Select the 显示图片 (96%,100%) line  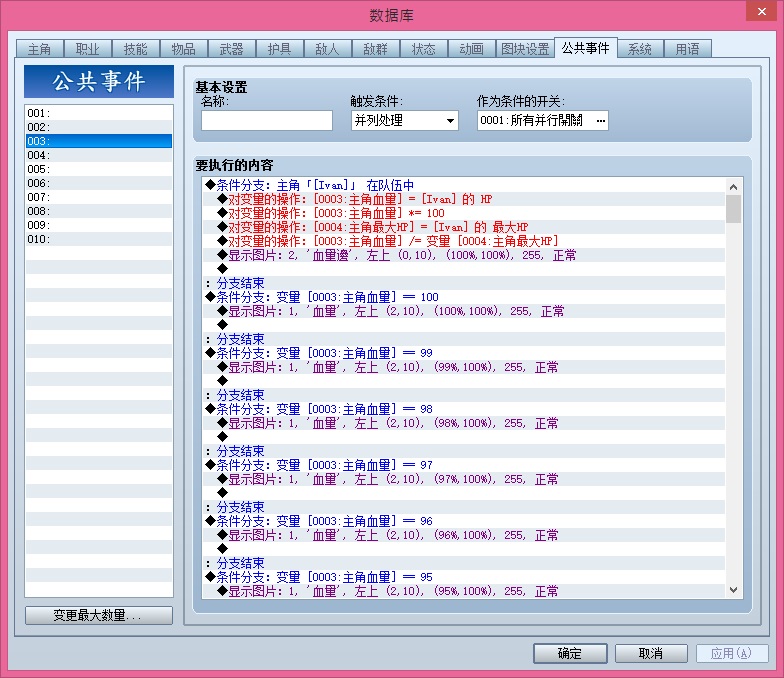(x=464, y=535)
